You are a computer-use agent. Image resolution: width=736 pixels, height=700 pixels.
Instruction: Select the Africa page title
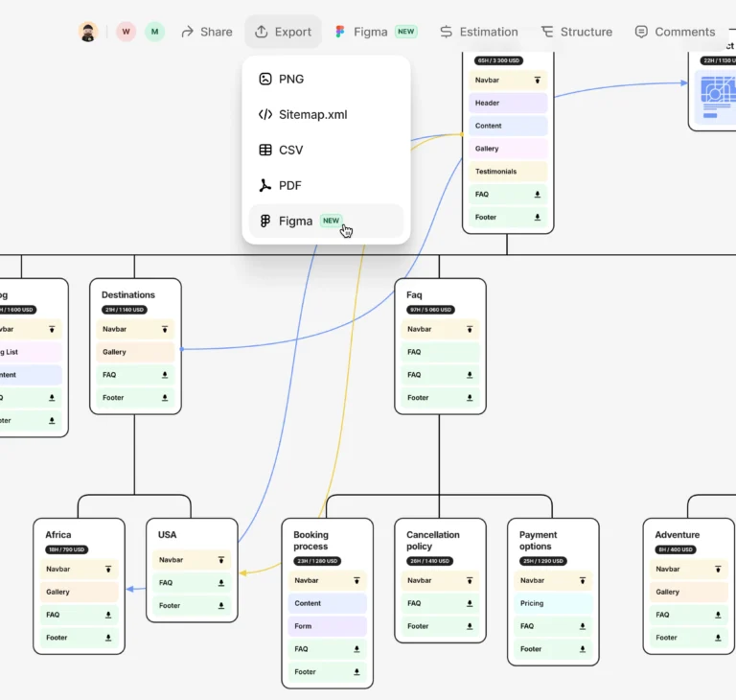[x=58, y=535]
